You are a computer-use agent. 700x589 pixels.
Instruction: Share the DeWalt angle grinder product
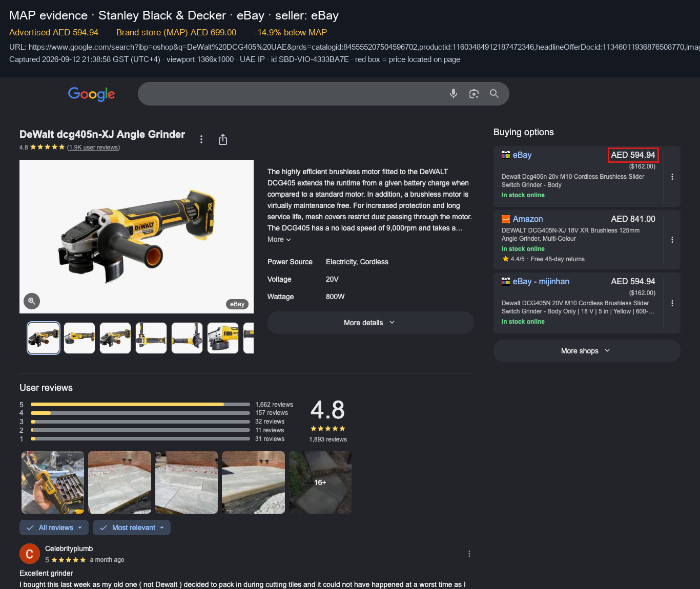pyautogui.click(x=223, y=139)
